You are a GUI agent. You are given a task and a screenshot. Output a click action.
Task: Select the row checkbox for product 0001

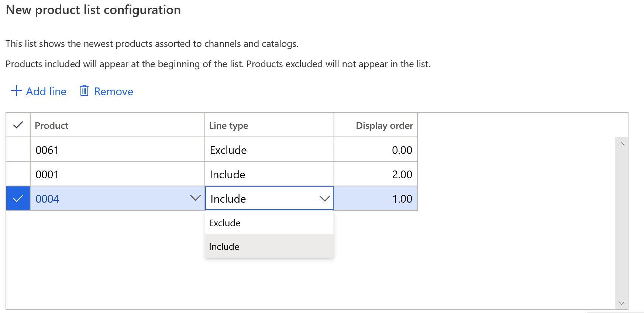point(18,174)
